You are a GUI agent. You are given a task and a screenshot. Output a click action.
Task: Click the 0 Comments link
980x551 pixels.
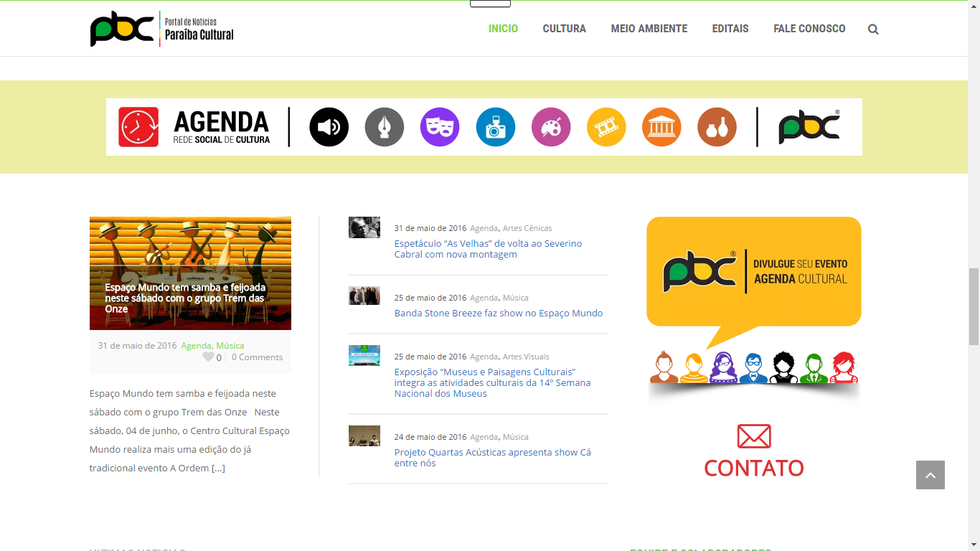[x=257, y=357]
